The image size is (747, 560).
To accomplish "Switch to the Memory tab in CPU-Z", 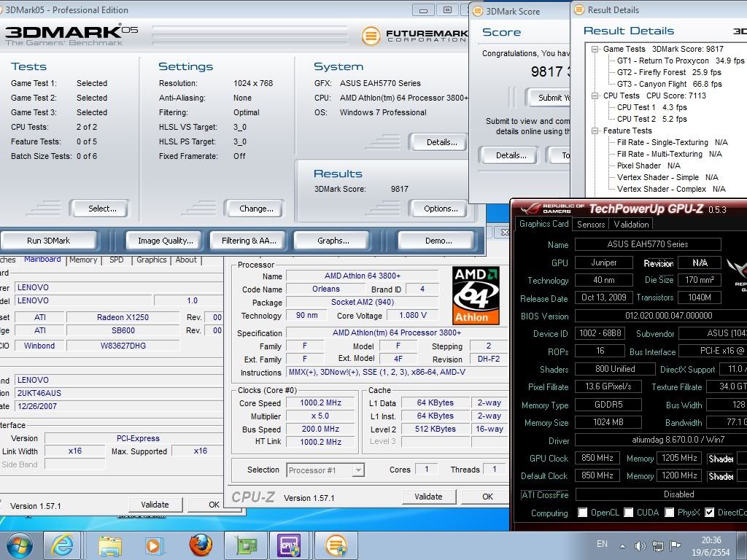I will pyautogui.click(x=83, y=260).
